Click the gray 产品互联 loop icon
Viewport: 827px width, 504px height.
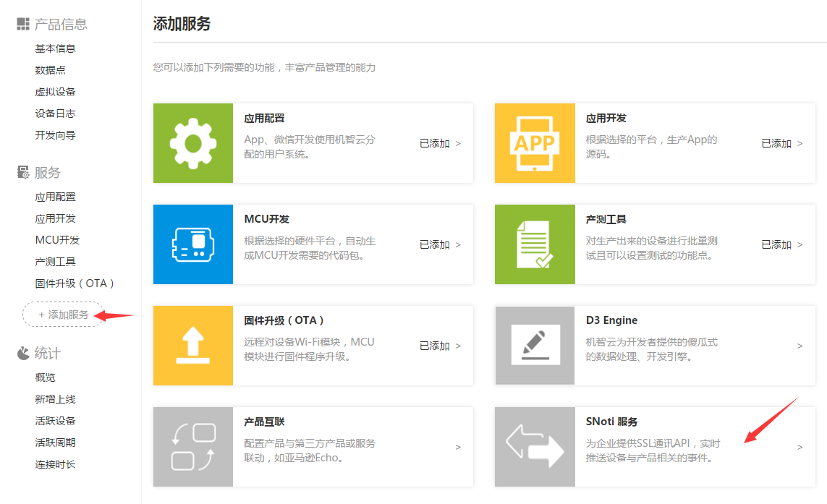tap(192, 447)
